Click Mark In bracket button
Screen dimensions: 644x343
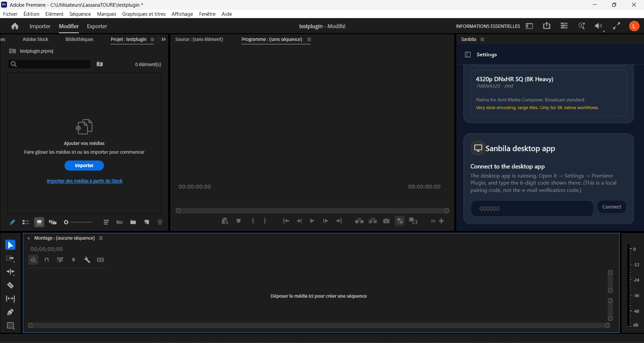253,221
